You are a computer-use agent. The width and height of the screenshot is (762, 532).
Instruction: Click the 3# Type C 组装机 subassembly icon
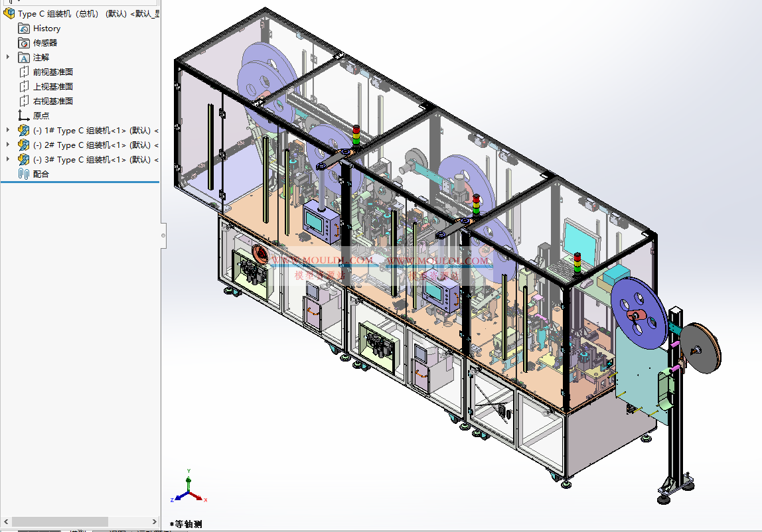(25, 159)
